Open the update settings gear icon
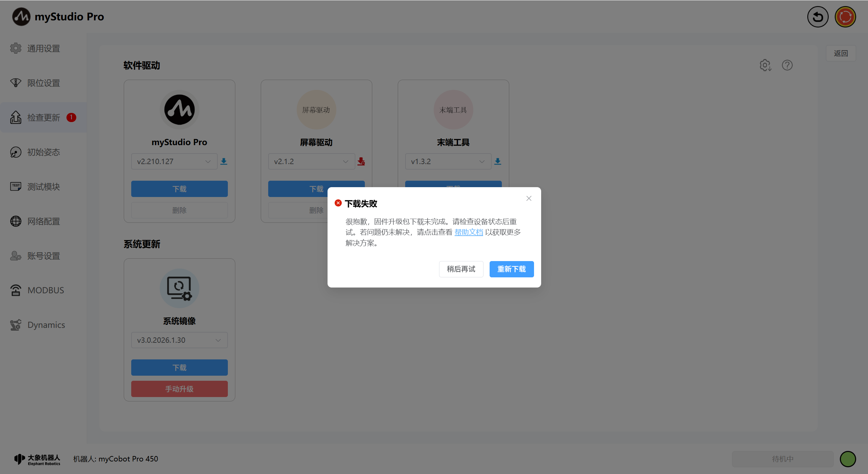868x474 pixels. click(765, 65)
